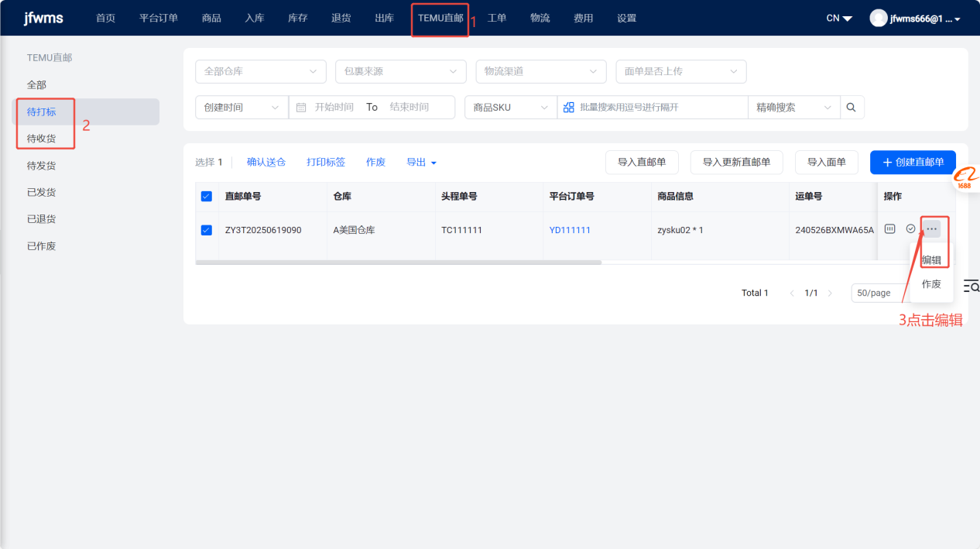Open the 入库 menu
Screen dimensions: 980x549
(255, 18)
